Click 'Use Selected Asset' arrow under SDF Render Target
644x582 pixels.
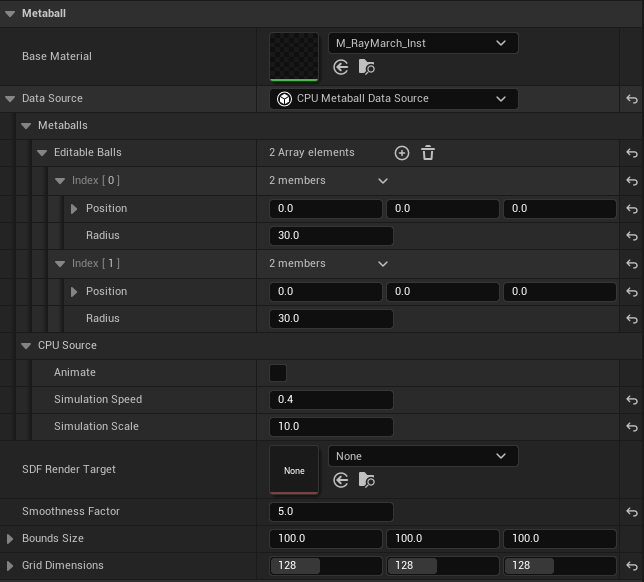(x=341, y=480)
